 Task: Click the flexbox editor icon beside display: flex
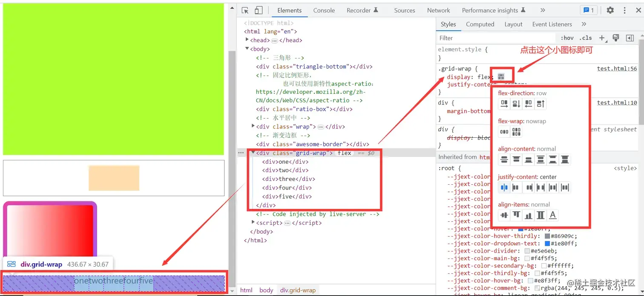(x=501, y=76)
